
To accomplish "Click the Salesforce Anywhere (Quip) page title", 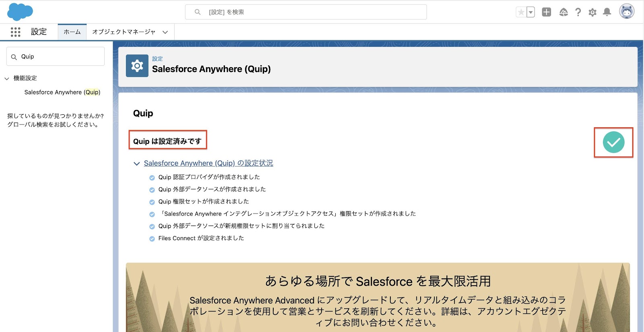I will point(211,69).
